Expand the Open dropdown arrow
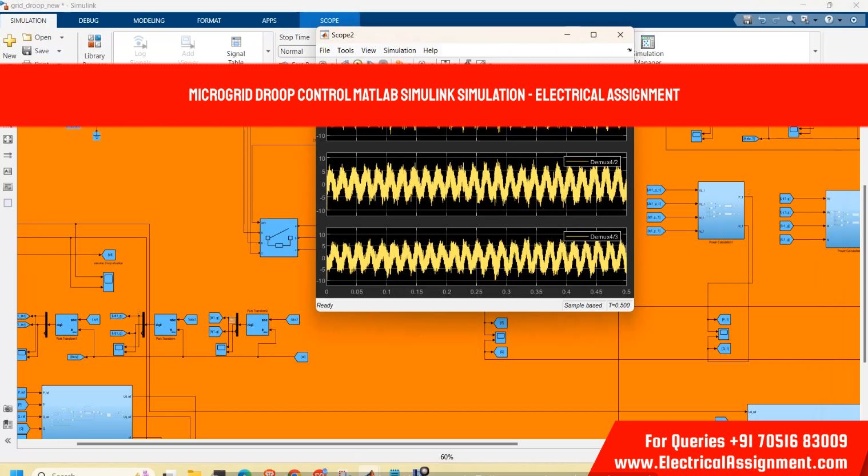 tap(62, 38)
